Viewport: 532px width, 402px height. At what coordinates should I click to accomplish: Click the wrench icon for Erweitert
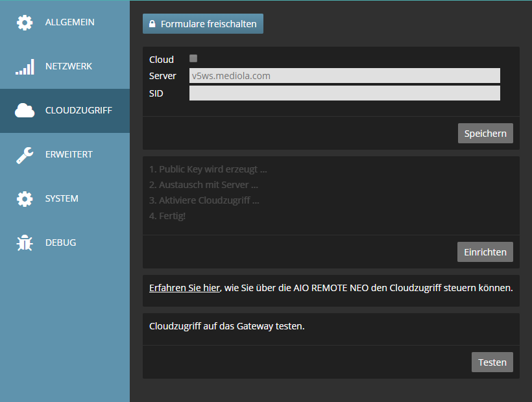tap(25, 155)
